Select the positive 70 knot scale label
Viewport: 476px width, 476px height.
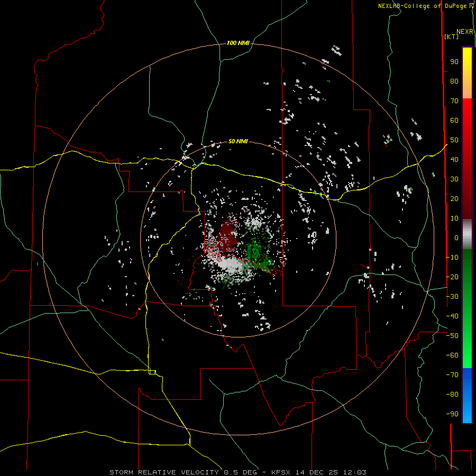tap(454, 101)
